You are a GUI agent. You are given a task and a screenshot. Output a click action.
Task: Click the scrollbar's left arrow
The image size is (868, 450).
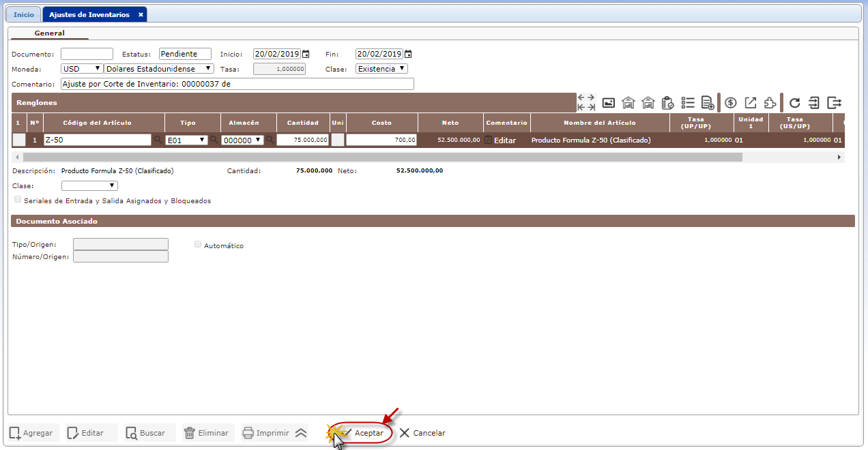tap(16, 157)
